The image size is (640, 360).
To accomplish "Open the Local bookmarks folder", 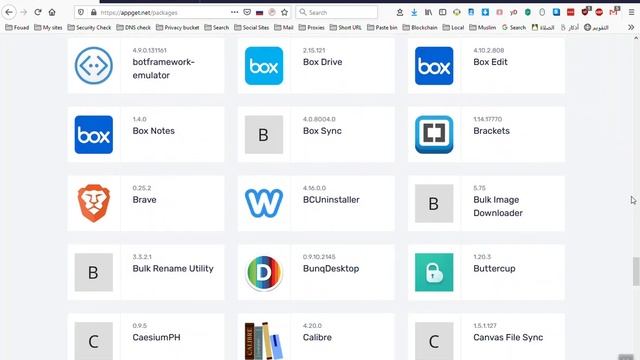I will coord(453,27).
